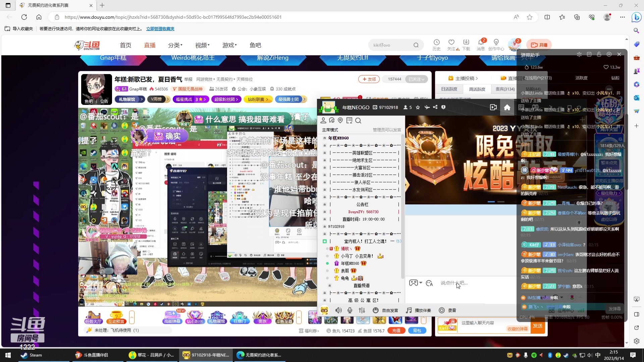Report the channel using shield icon

443,107
